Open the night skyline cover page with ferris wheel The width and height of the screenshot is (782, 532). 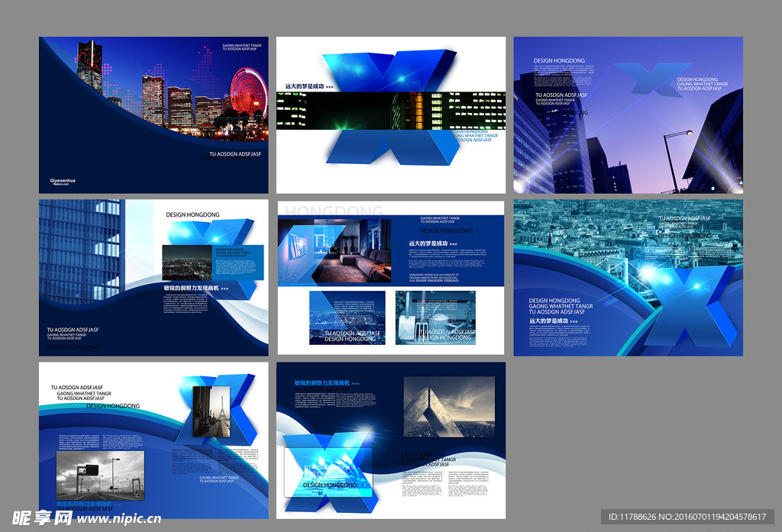tap(153, 114)
